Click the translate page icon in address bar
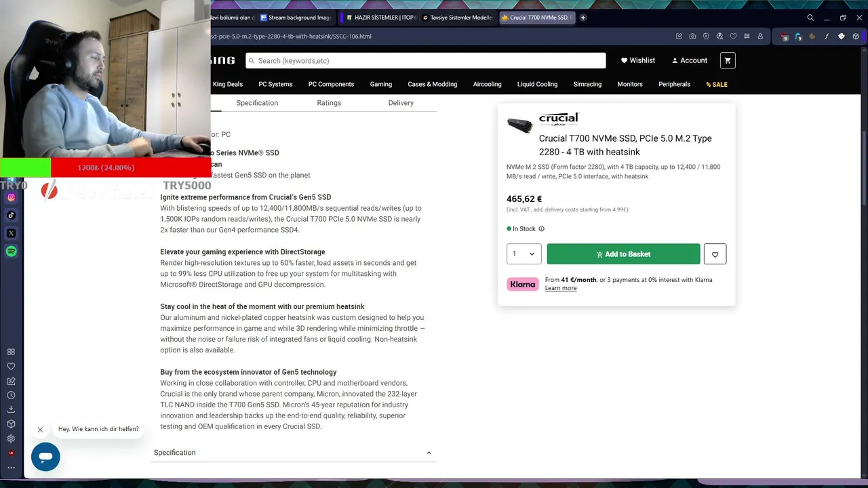The width and height of the screenshot is (868, 488). (719, 36)
